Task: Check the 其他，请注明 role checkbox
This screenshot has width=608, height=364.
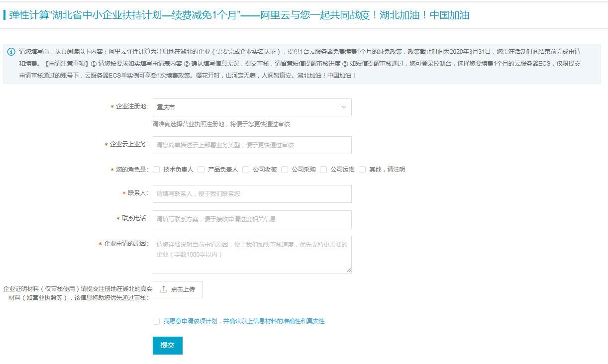Action: [362, 170]
